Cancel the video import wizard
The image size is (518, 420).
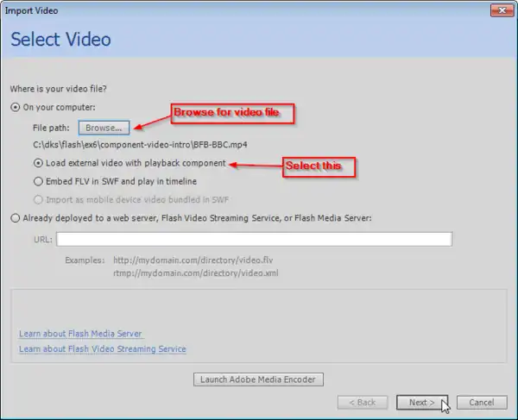pos(481,402)
